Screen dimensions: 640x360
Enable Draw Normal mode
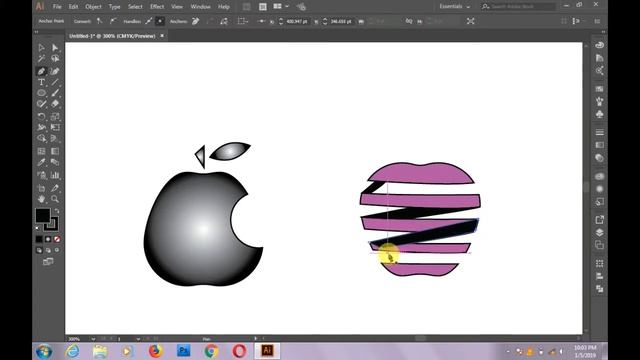click(39, 250)
